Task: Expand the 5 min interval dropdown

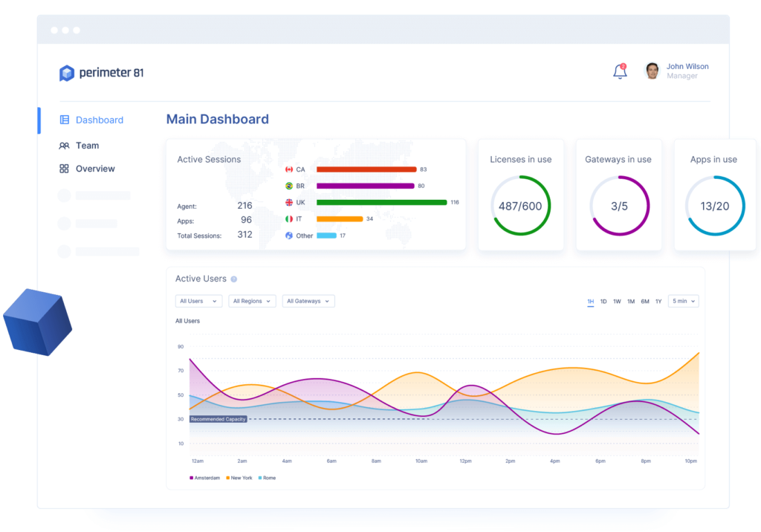Action: tap(683, 301)
